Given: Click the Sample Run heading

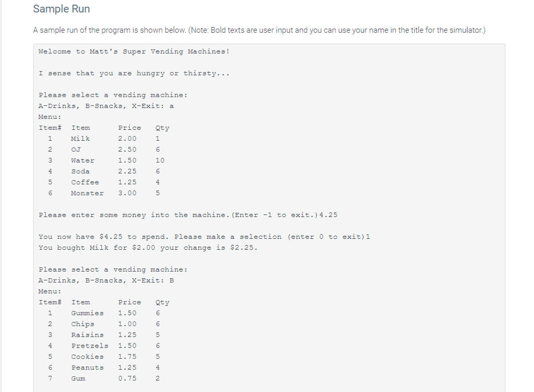Looking at the screenshot, I should pos(62,9).
